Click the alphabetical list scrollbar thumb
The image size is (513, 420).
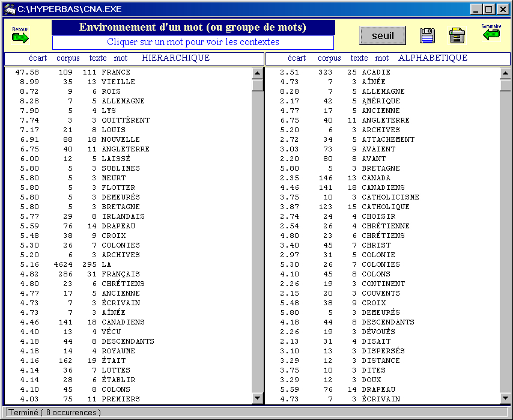coord(505,85)
